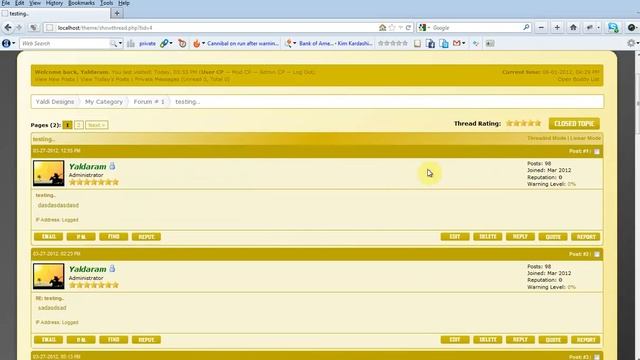Open the View menu
The height and width of the screenshot is (360, 640).
click(35, 3)
